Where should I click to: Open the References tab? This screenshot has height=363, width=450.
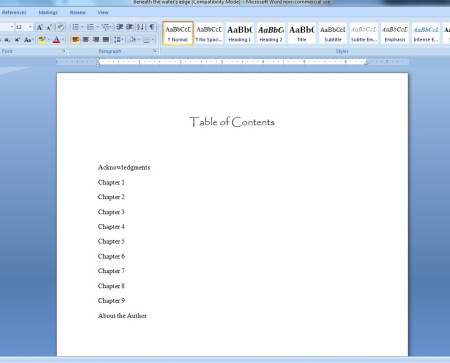[x=14, y=12]
